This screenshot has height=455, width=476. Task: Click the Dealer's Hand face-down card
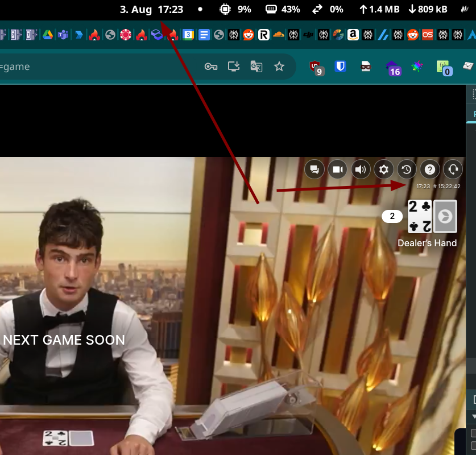point(445,216)
